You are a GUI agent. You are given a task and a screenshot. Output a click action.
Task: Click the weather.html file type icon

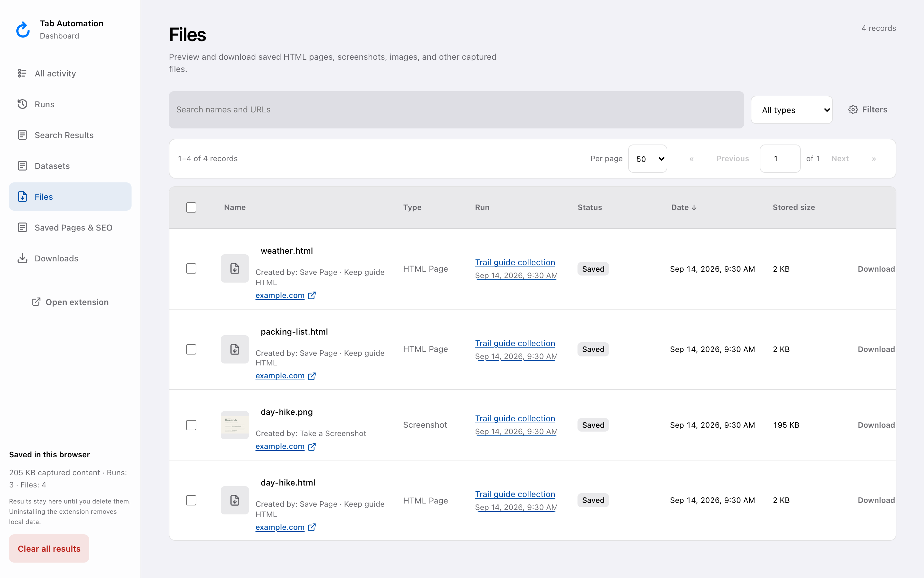(x=235, y=268)
